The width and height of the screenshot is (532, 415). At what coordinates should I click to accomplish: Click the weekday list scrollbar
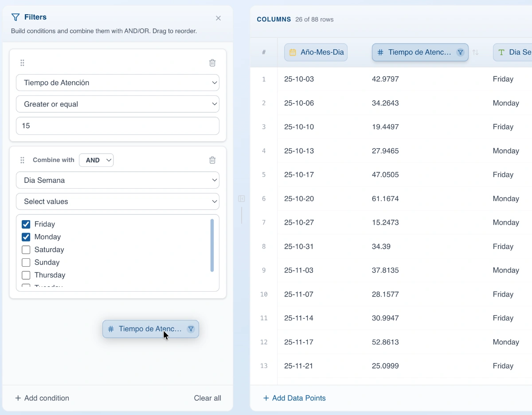click(212, 245)
